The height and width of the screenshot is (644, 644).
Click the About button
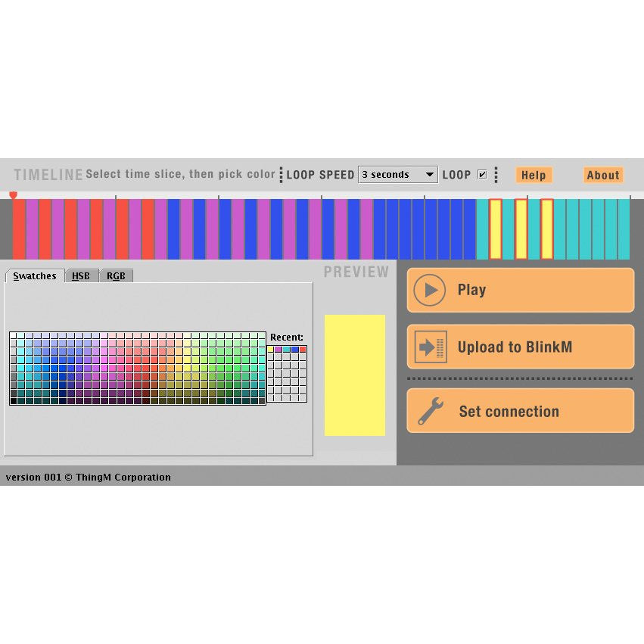click(x=603, y=175)
